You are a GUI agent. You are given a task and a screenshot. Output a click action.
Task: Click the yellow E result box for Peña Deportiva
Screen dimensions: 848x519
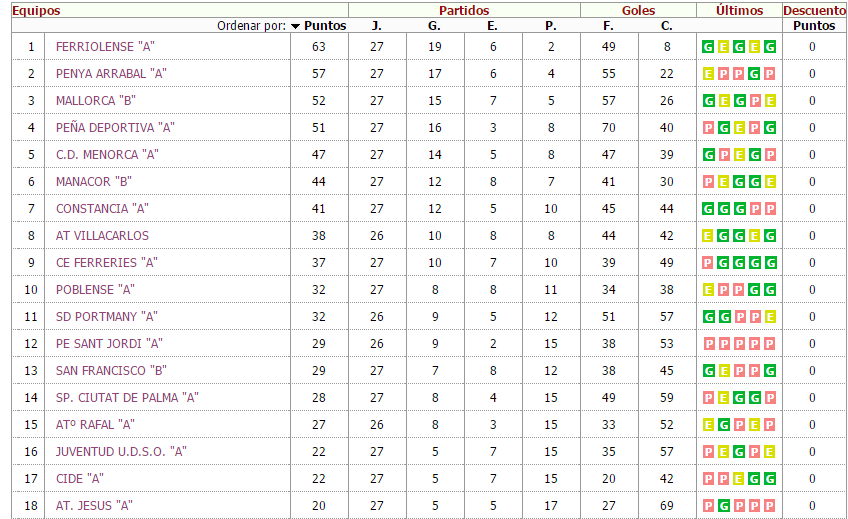[x=741, y=128]
